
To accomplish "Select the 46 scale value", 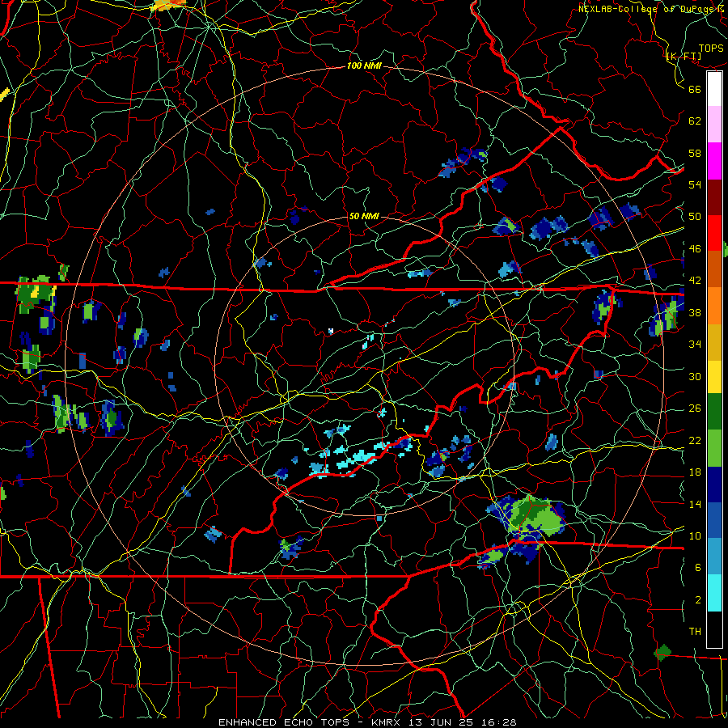I will (695, 249).
